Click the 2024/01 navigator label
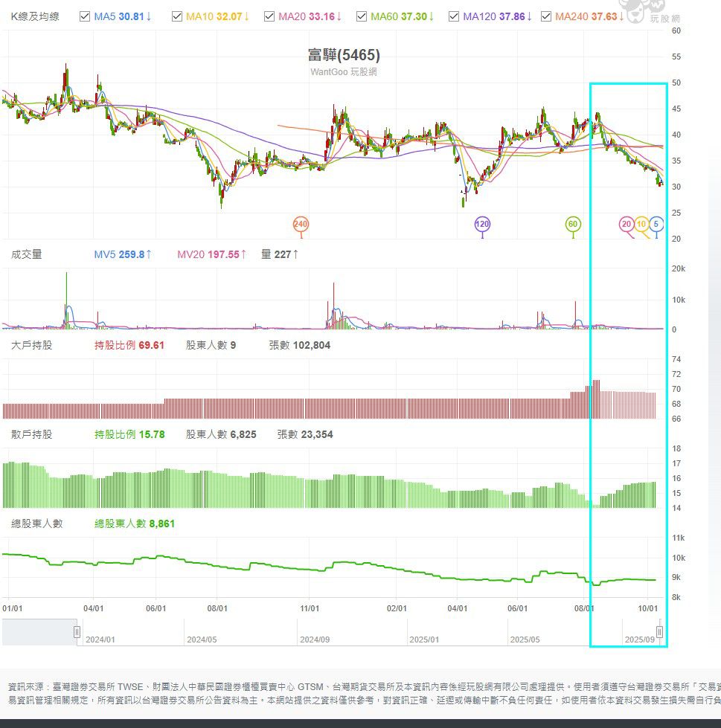The image size is (721, 728). [100, 640]
